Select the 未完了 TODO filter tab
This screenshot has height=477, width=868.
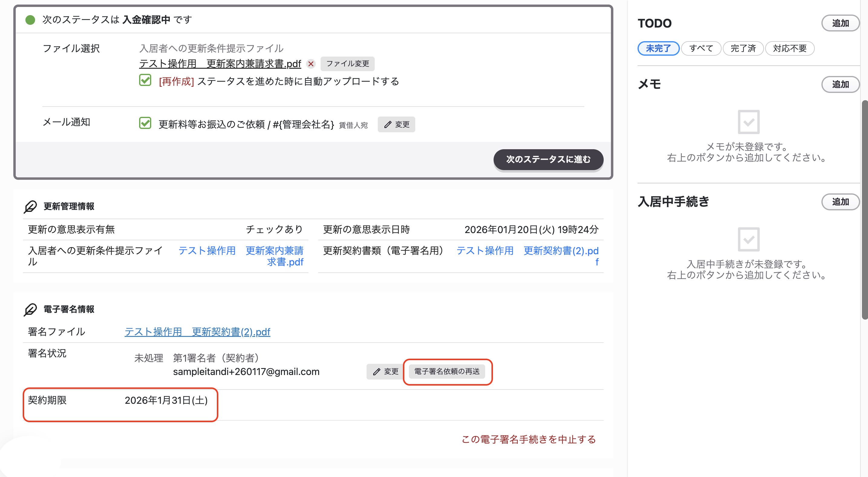[x=658, y=48]
